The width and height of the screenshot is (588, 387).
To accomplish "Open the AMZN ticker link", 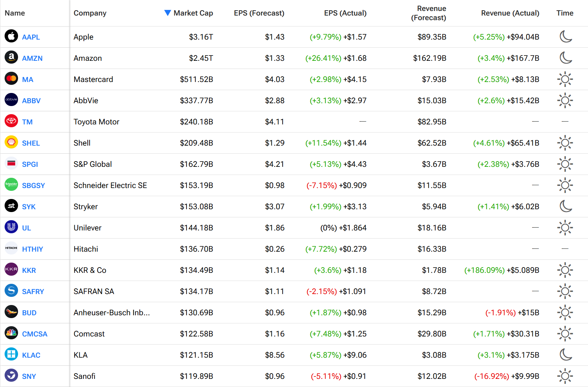I will (x=32, y=58).
